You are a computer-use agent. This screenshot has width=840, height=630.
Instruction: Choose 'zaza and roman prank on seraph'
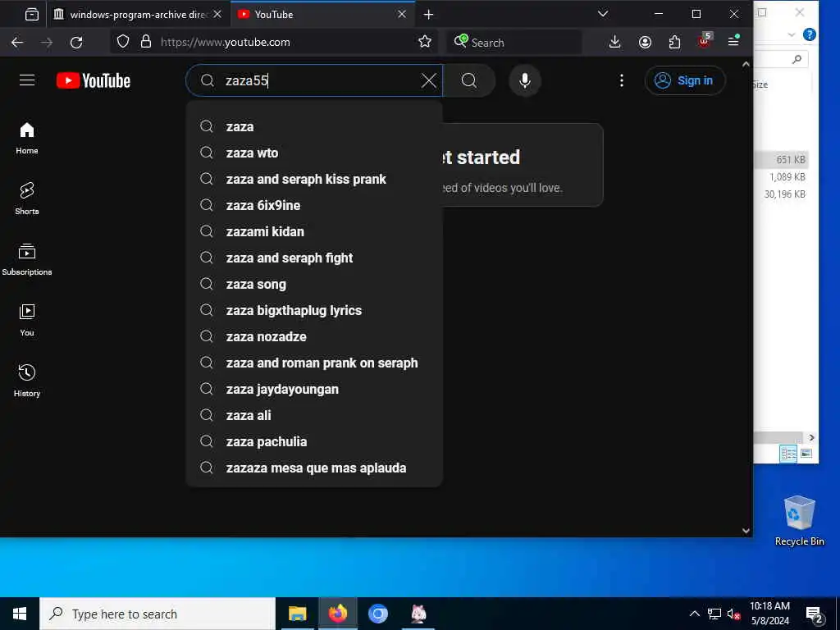point(314,363)
